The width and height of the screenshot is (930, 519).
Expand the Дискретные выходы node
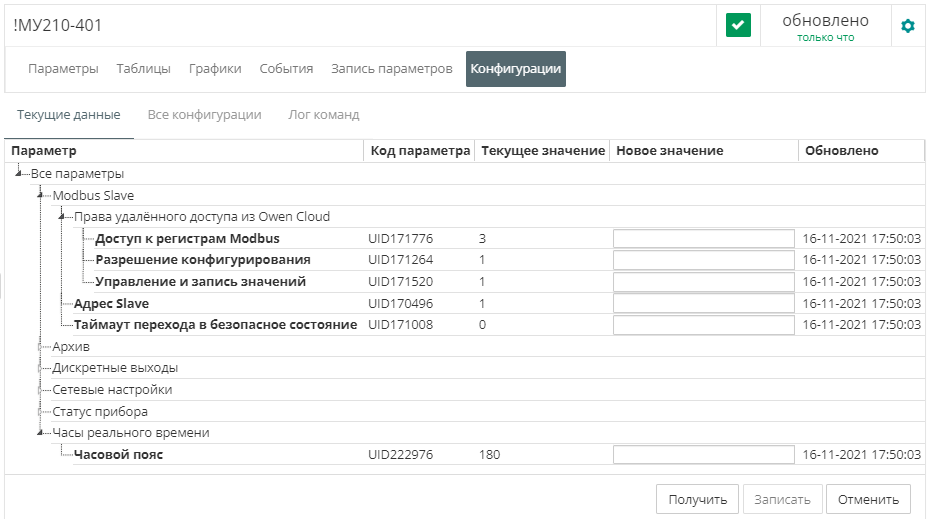(40, 368)
